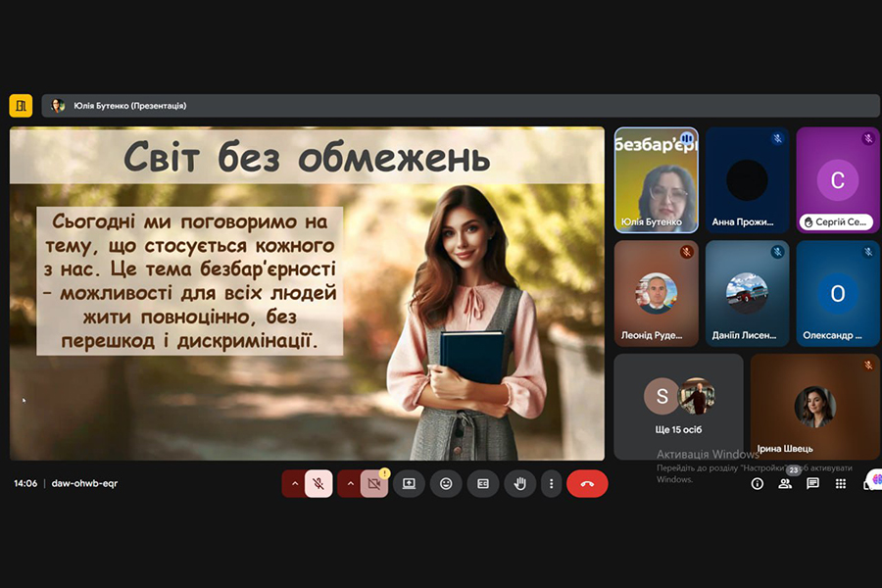Select Юлія Бутенко's video tile

(656, 180)
